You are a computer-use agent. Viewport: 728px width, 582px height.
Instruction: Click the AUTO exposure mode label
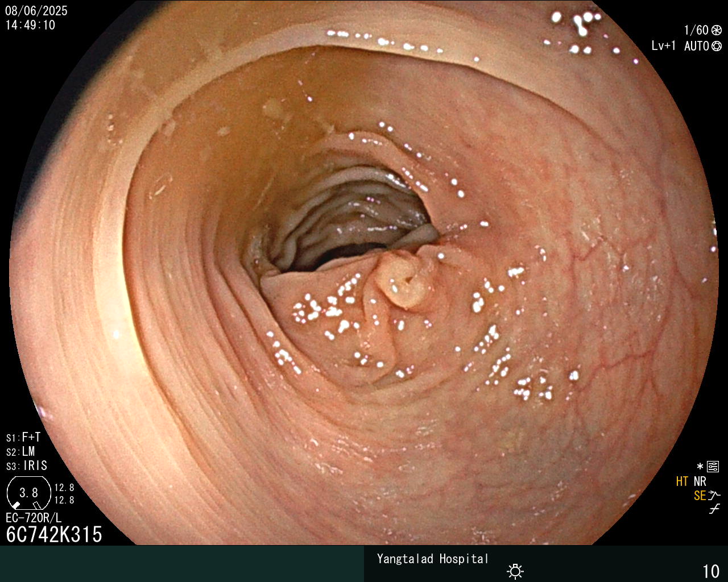click(697, 46)
